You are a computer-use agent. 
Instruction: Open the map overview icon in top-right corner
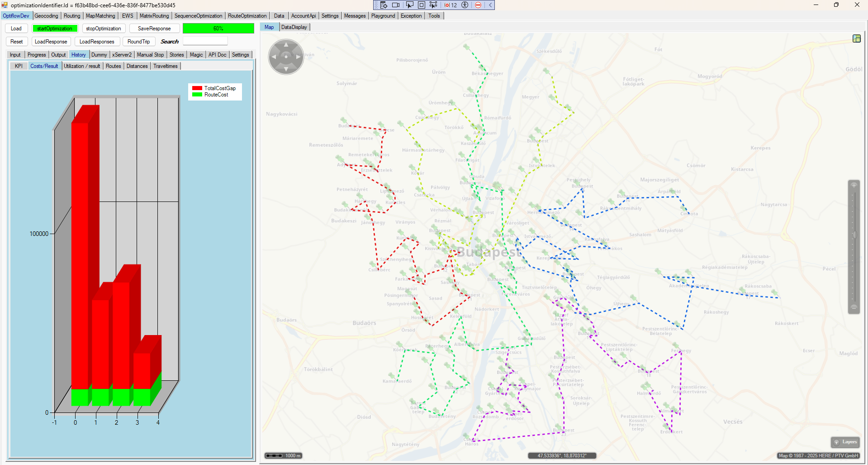856,38
